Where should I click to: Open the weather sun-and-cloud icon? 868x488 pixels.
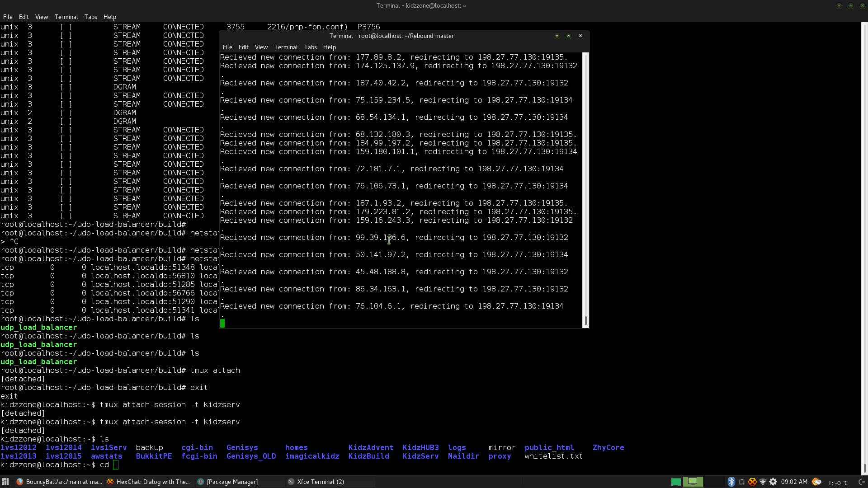[x=816, y=482]
